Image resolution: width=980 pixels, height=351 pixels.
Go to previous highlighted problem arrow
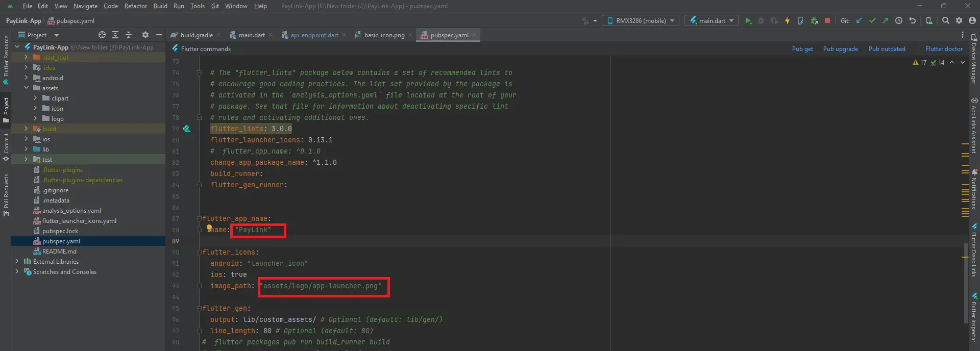pos(952,63)
